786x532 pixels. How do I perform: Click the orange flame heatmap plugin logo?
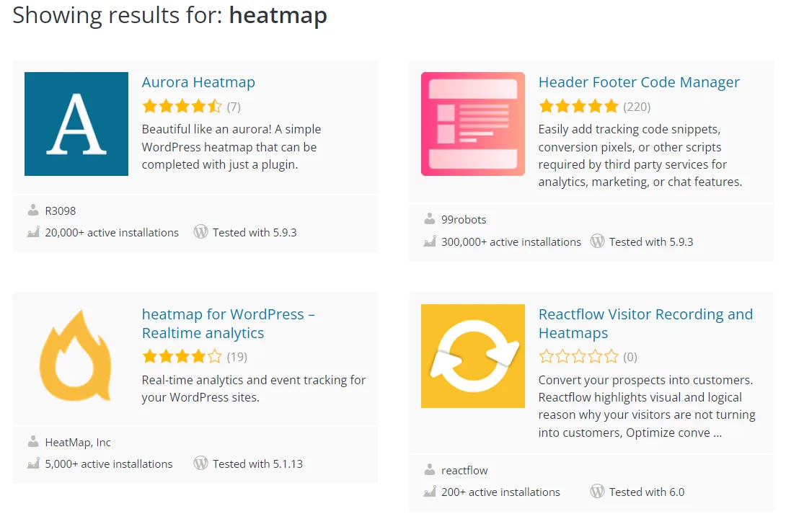click(76, 356)
